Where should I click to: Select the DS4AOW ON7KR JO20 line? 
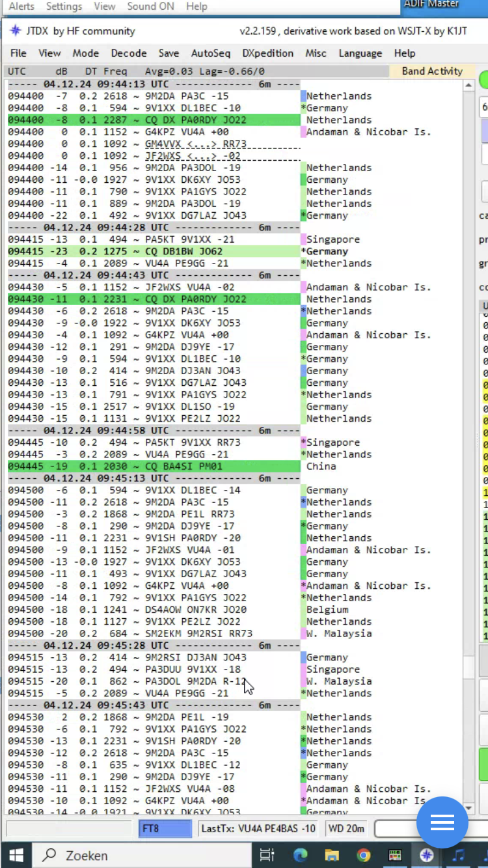[154, 610]
